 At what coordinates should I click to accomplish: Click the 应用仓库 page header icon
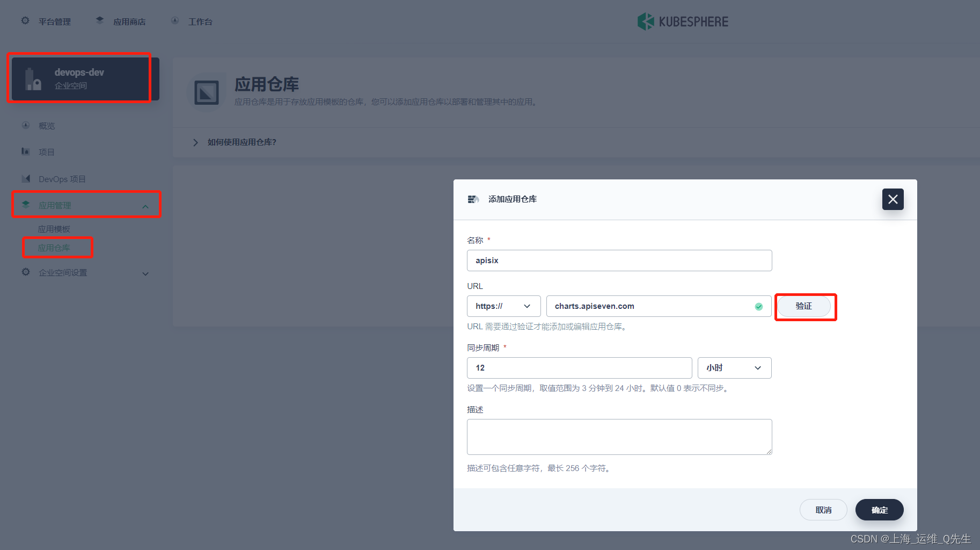pos(207,92)
